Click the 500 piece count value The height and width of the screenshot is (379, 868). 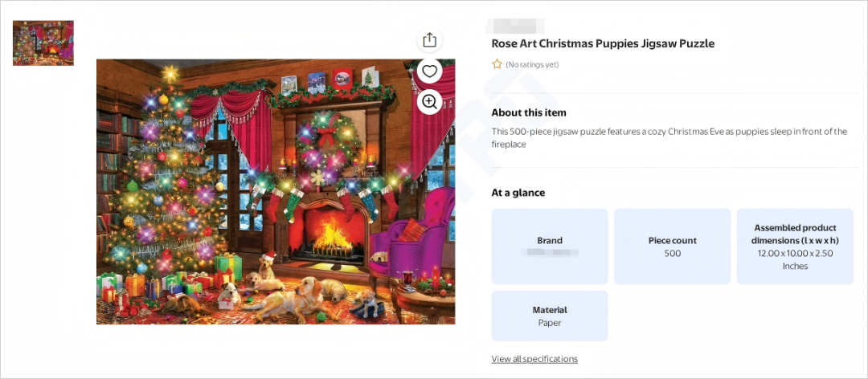[673, 254]
